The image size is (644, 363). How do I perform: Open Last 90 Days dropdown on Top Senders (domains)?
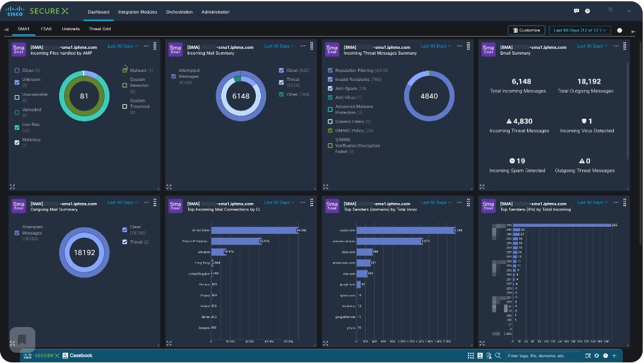tap(436, 202)
